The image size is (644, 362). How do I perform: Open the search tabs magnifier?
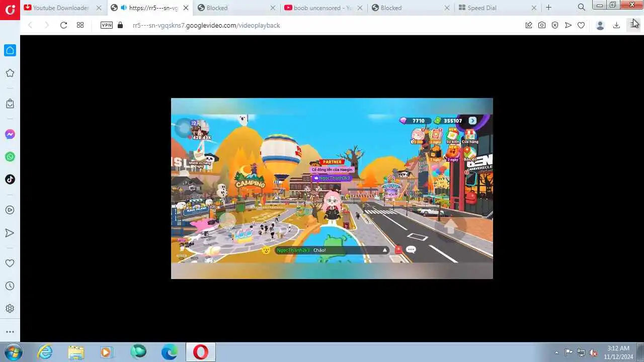582,8
